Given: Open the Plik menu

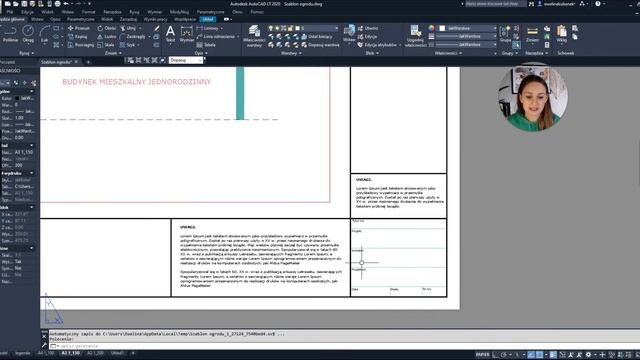Looking at the screenshot, I should 10,12.
